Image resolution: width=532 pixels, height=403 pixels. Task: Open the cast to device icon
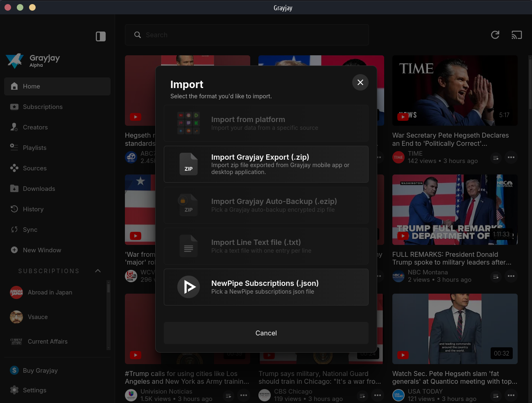click(x=516, y=35)
